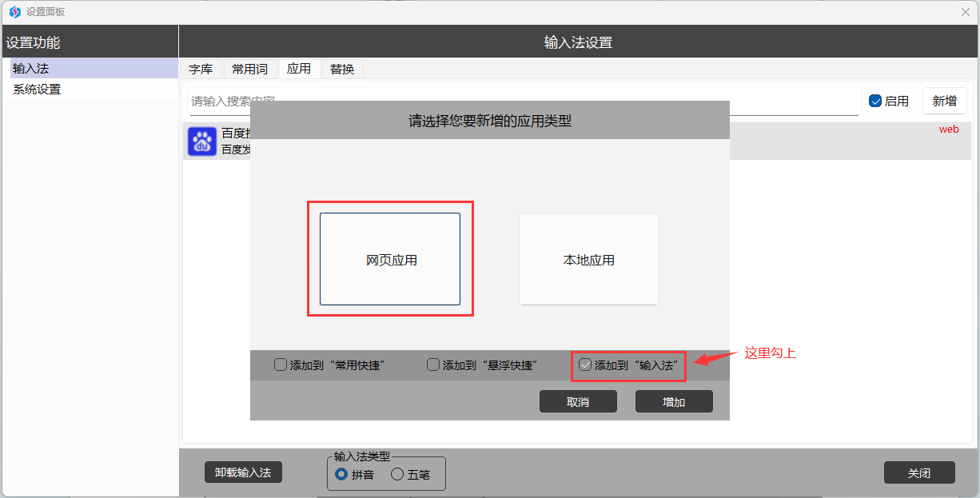Switch to the 字库 tab

[201, 70]
